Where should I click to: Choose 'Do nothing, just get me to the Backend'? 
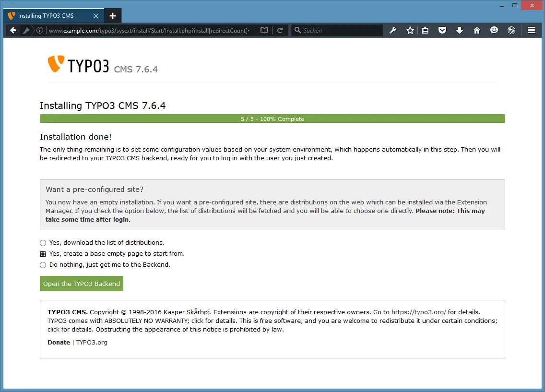43,265
